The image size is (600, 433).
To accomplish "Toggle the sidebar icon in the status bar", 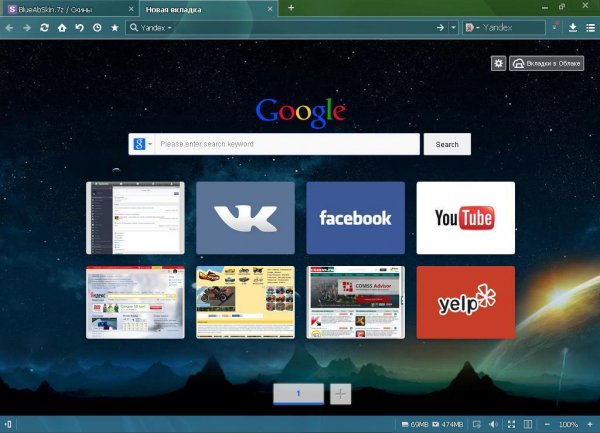I will pos(8,424).
